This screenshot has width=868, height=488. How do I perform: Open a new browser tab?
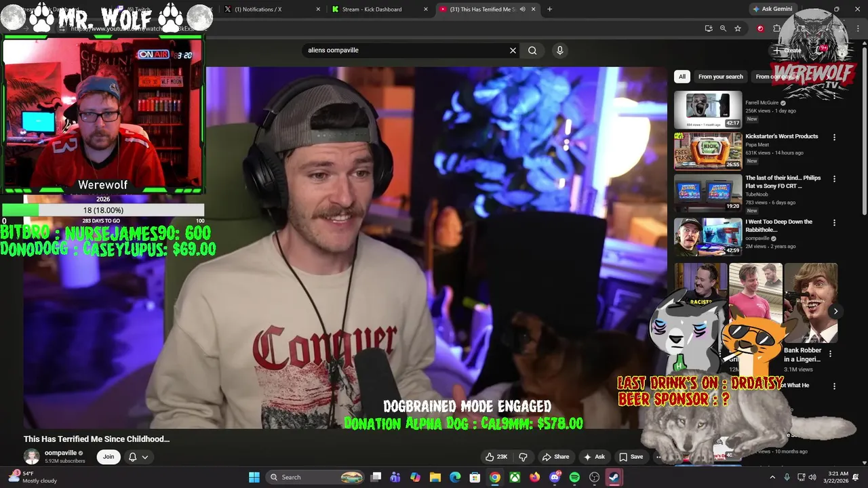[549, 9]
